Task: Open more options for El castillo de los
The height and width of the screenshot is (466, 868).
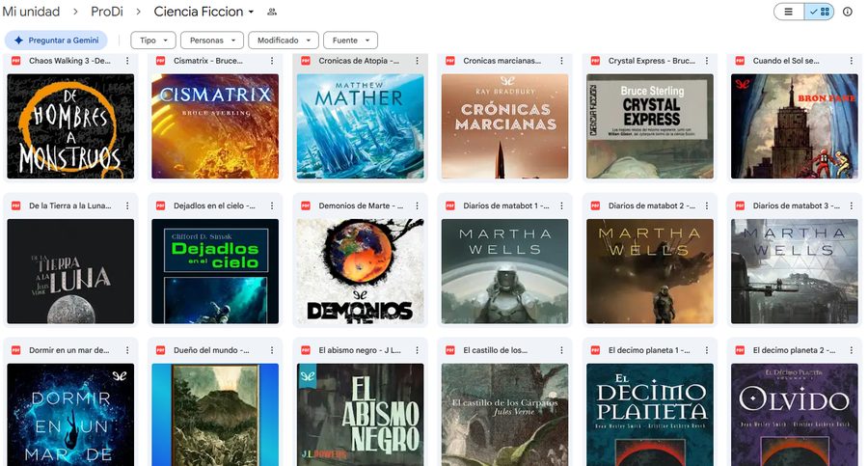Action: (561, 350)
